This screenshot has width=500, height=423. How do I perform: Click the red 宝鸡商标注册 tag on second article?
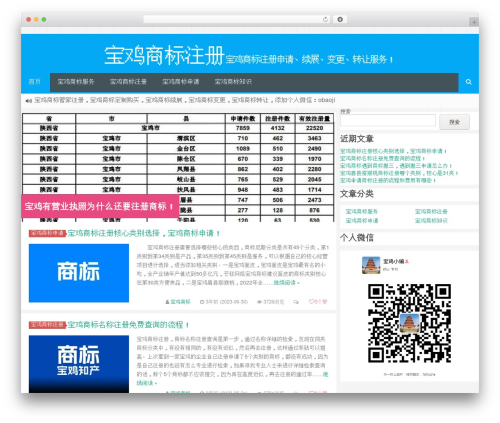coord(47,325)
